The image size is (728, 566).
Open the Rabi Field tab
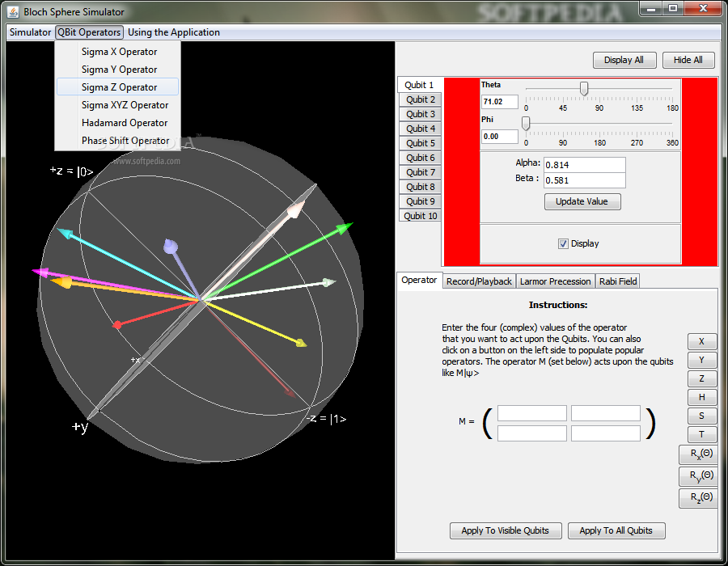tap(617, 281)
